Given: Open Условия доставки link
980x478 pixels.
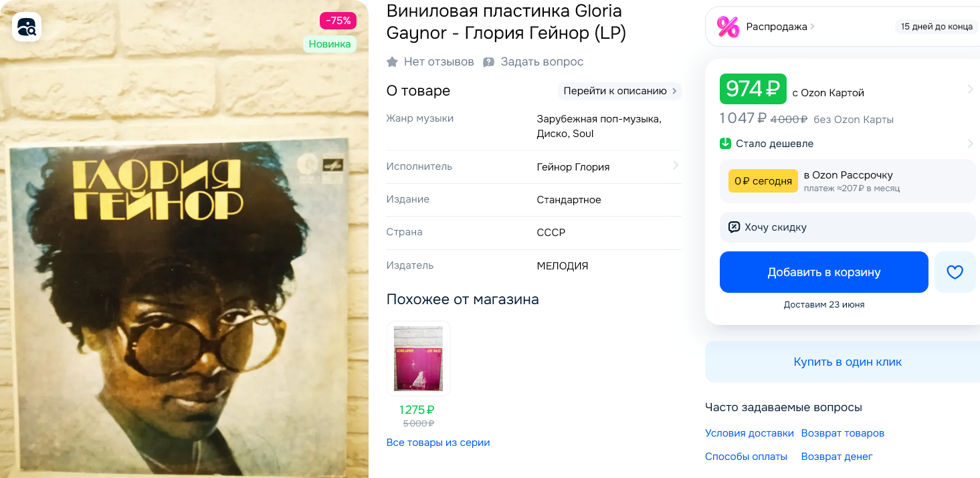Looking at the screenshot, I should coord(749,433).
